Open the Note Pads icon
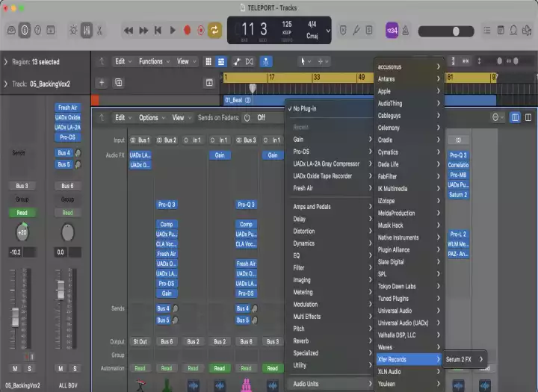Screen dimensions: 538x392 (x=501, y=31)
